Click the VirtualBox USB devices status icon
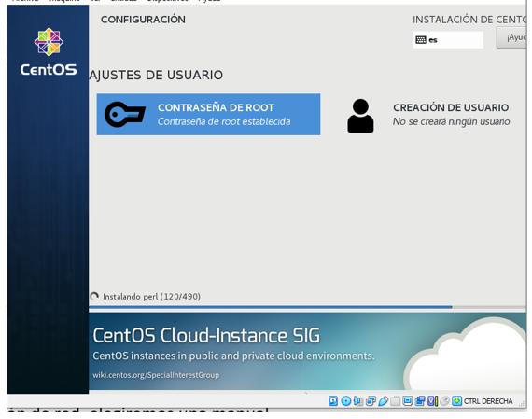Viewport: 532px width, 419px height. click(x=383, y=401)
